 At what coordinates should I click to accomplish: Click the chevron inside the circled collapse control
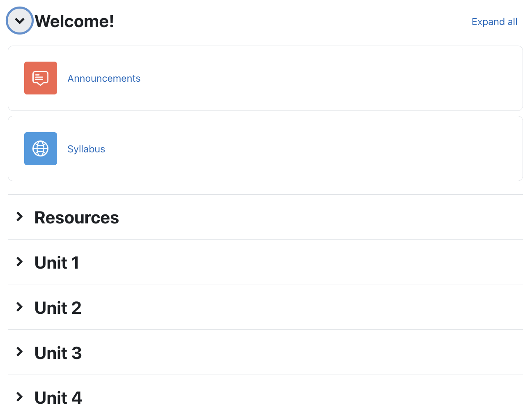[19, 21]
